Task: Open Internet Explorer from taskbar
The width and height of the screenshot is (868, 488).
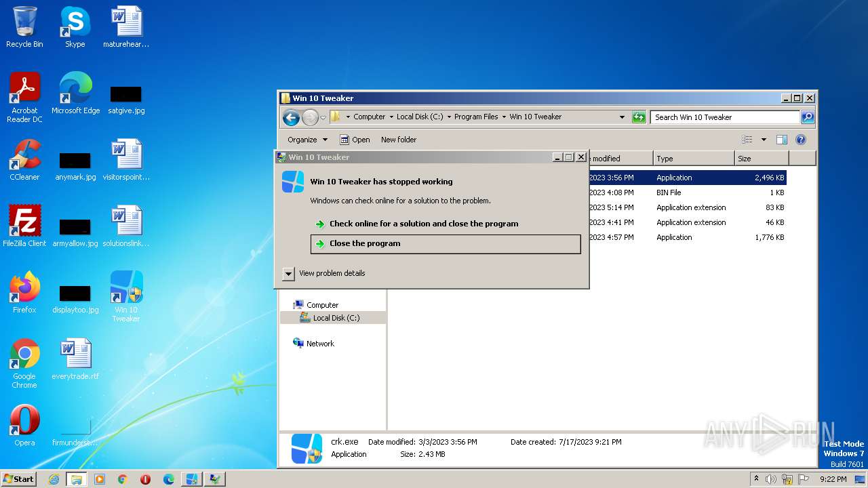Action: click(54, 479)
